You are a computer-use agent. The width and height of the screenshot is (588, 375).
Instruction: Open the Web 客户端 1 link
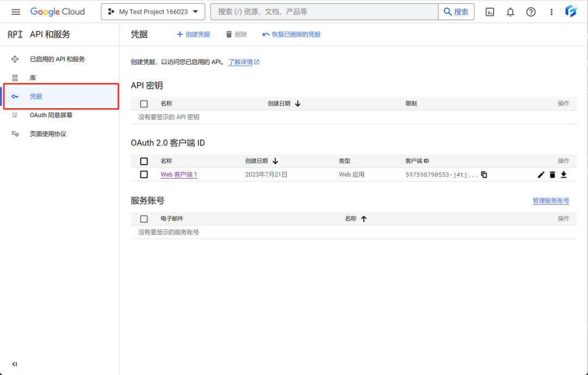[x=179, y=174]
